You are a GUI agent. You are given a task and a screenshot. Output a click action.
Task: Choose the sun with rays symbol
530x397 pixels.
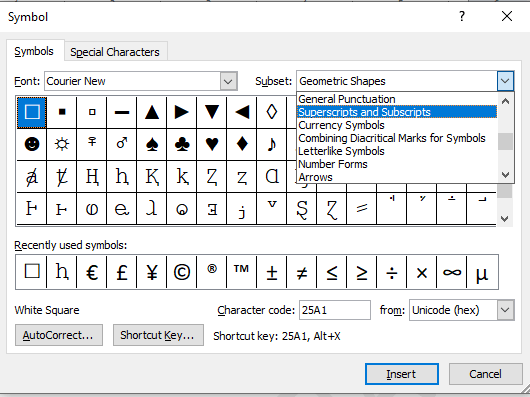(62, 144)
